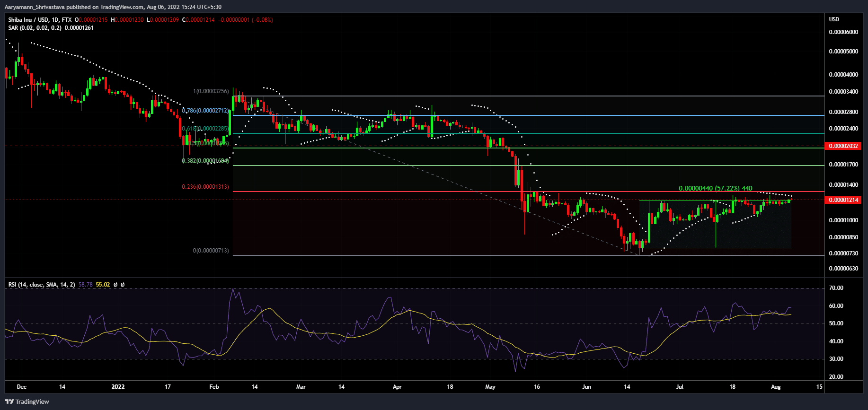Click the measurement label 0.00000440 (57.22%) 440
868x410 pixels.
(x=715, y=188)
